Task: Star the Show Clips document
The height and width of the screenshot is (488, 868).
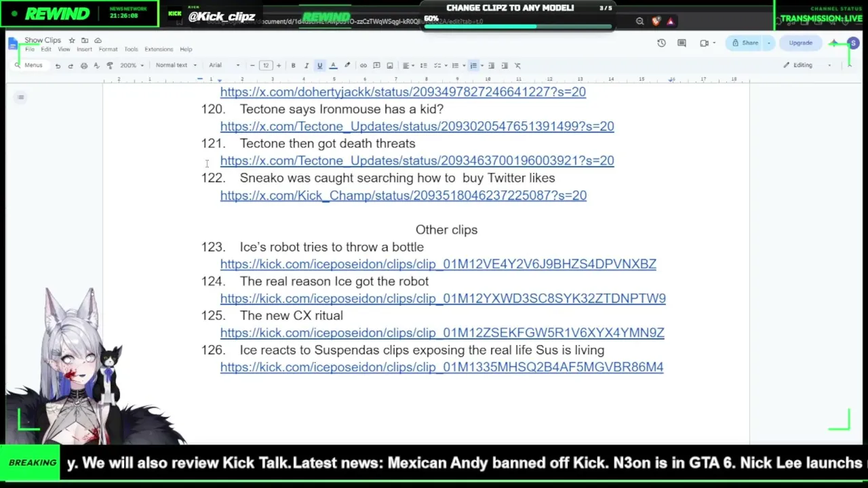Action: click(72, 41)
